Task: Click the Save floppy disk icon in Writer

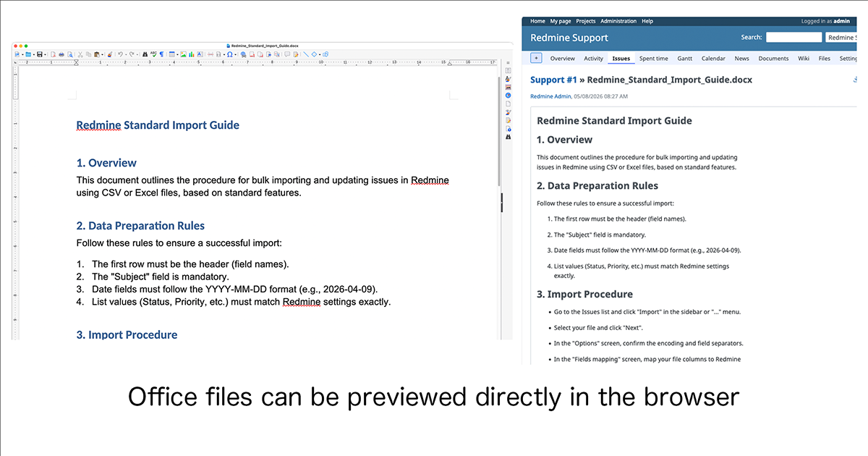Action: click(39, 54)
